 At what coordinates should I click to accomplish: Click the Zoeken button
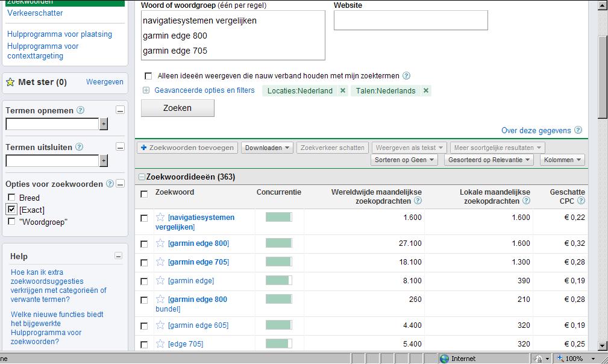(x=178, y=108)
